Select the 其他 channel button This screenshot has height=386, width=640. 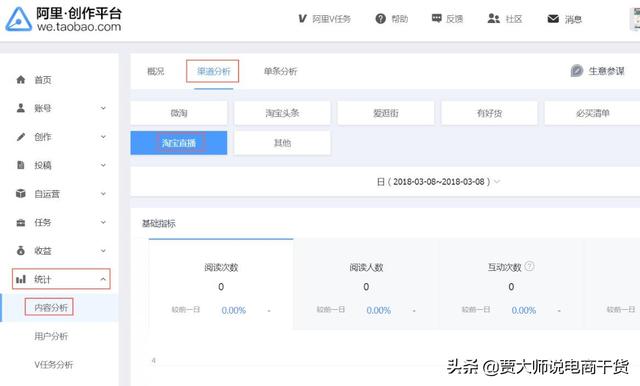(282, 143)
